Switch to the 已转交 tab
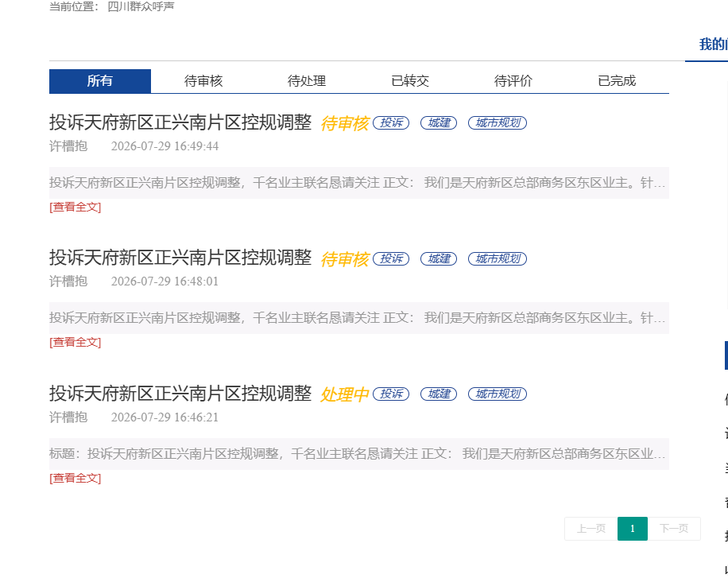Image resolution: width=728 pixels, height=586 pixels. pos(410,81)
